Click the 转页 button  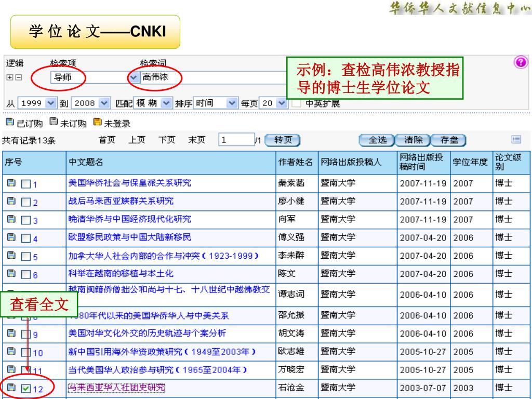tap(282, 140)
